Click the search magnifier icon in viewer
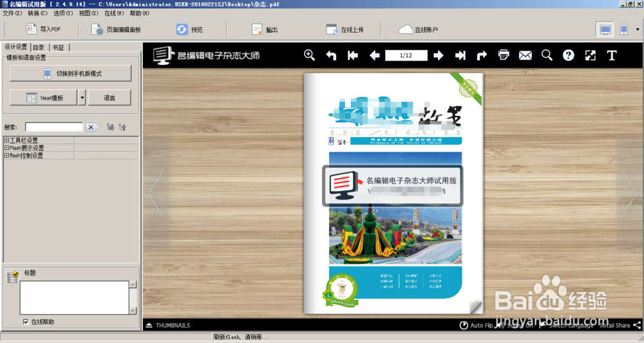Viewport: 644px width, 343px height. [547, 55]
